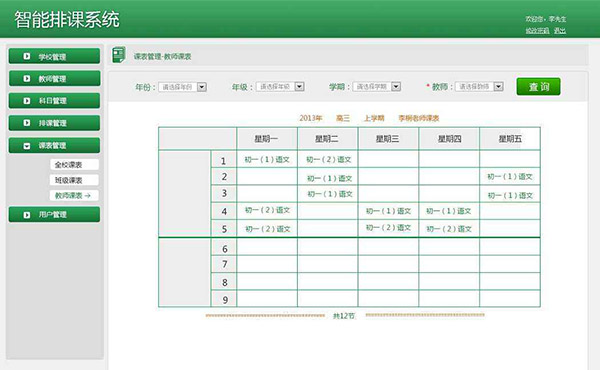The width and height of the screenshot is (600, 370).
Task: Click the arrow icon beside 科目管理
Action: coord(26,101)
